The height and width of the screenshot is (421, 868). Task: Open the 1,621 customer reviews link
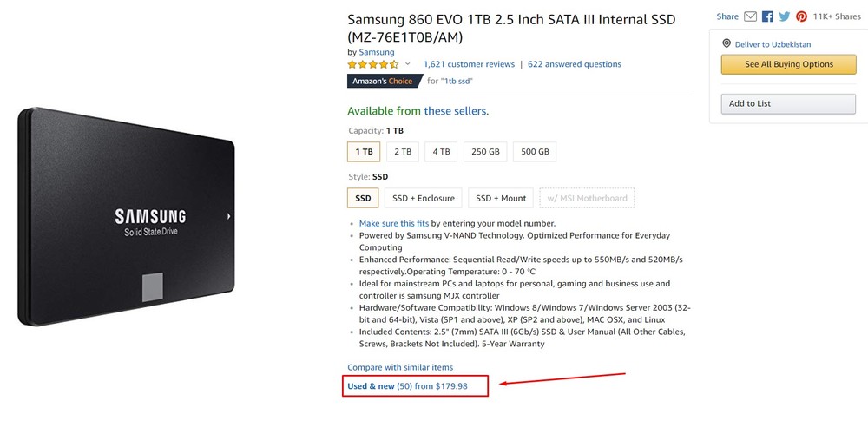[469, 64]
